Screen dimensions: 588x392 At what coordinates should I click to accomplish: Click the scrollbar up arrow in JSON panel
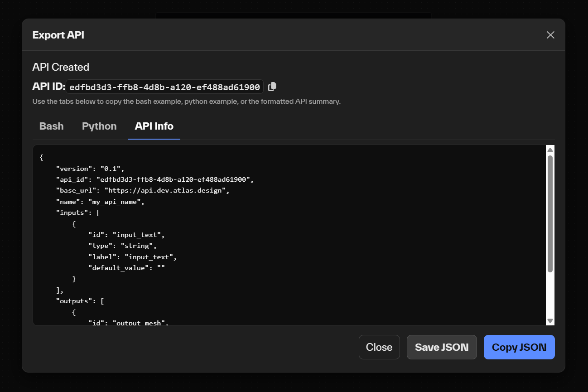pyautogui.click(x=550, y=150)
